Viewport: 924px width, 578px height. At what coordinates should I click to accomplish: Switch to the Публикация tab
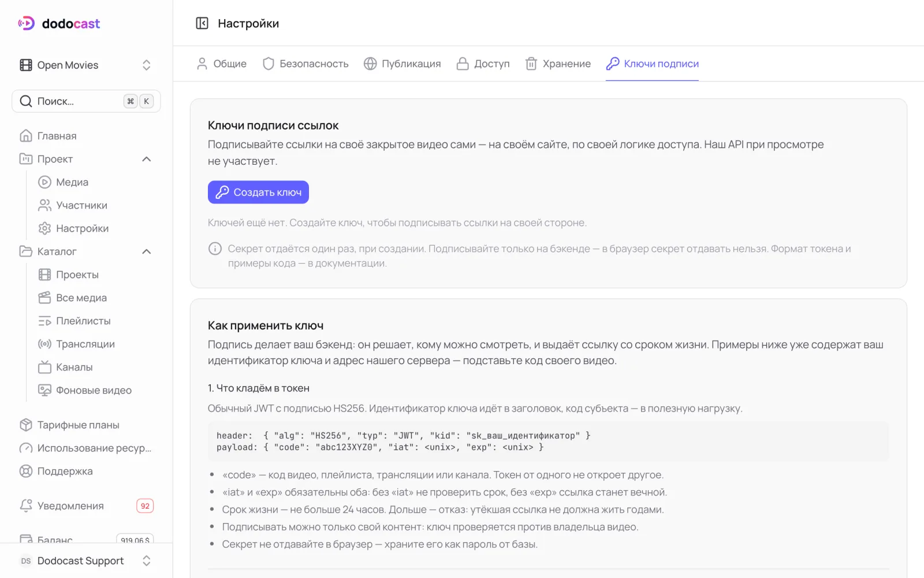(x=403, y=64)
